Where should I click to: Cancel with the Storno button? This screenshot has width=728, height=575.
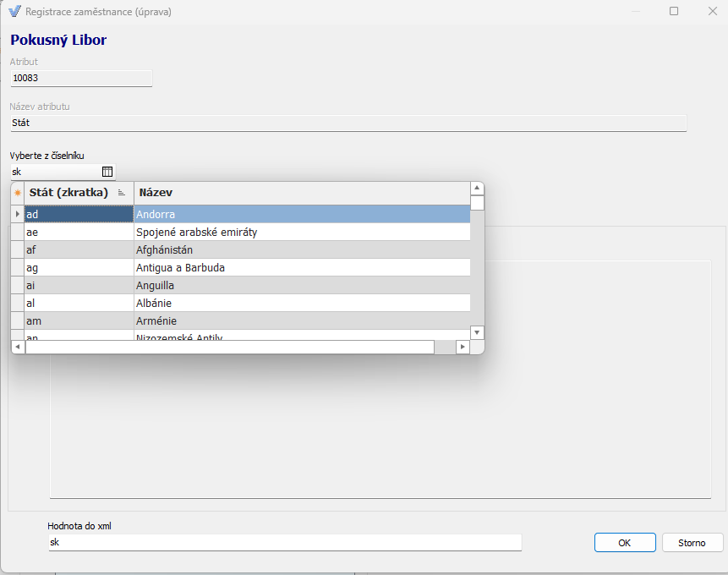click(x=692, y=543)
